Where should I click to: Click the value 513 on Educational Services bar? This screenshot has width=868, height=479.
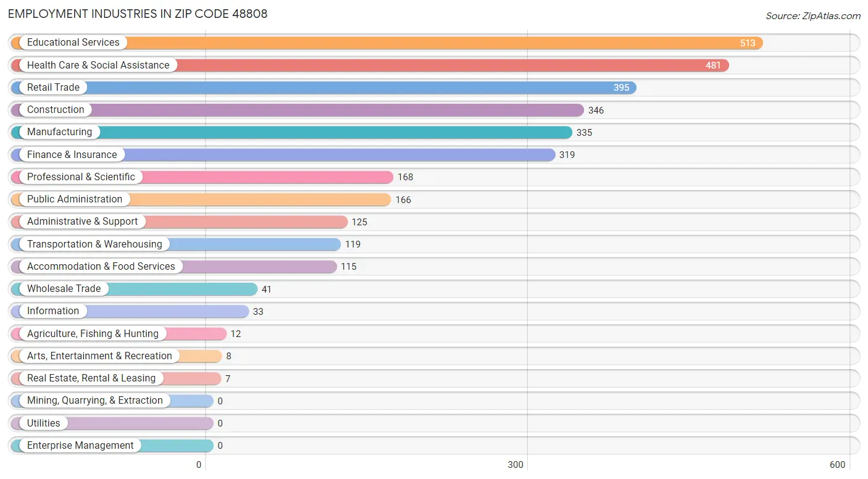pyautogui.click(x=748, y=43)
